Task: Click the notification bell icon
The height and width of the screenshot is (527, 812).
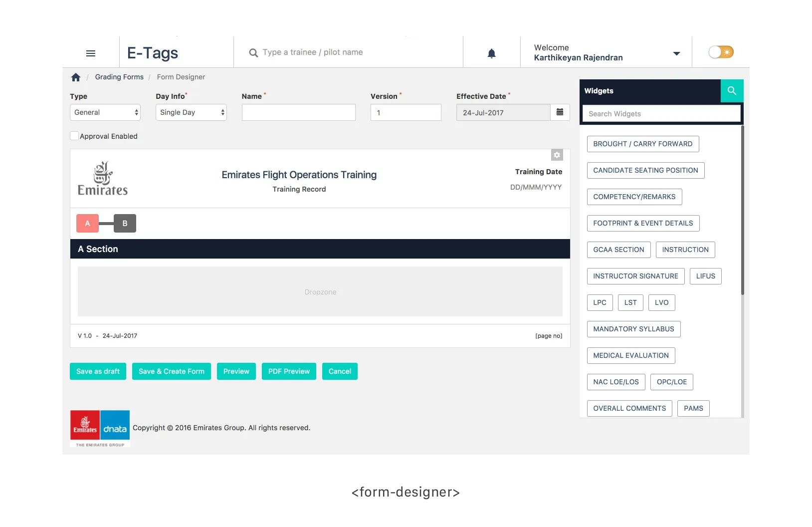Action: coord(491,53)
